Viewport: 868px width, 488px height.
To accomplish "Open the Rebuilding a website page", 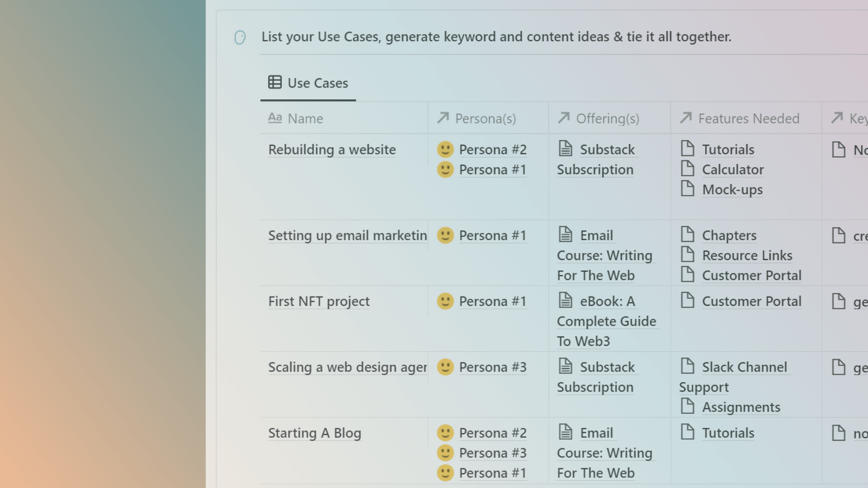I will [331, 149].
